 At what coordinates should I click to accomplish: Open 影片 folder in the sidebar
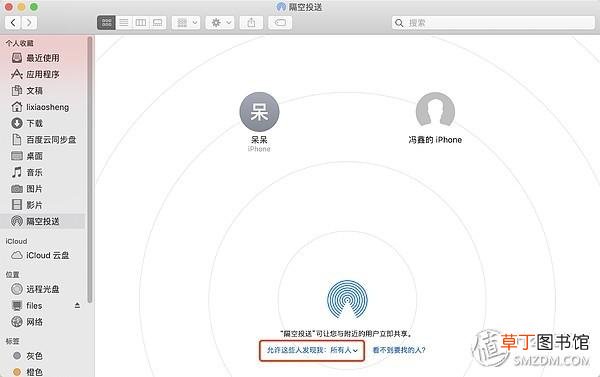click(x=42, y=205)
